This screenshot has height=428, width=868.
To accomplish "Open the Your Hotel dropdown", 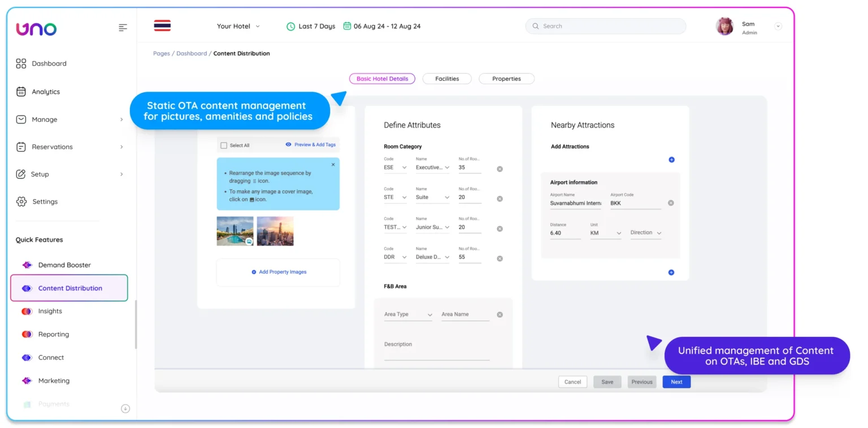I will (238, 26).
